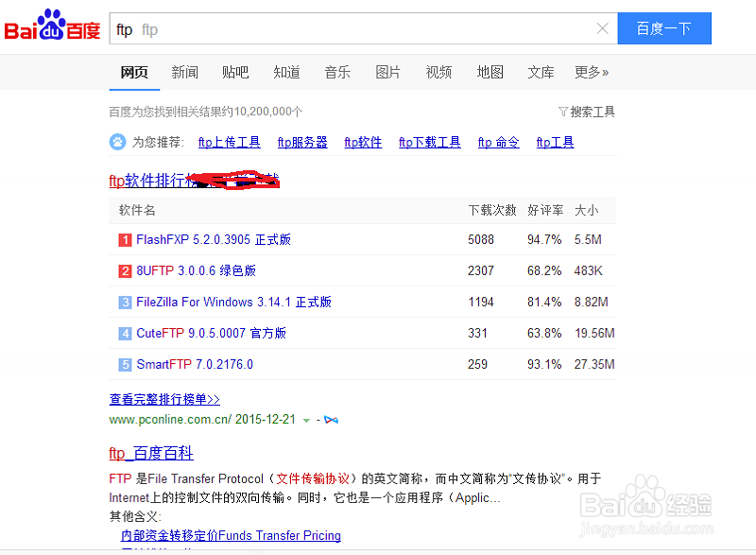Open the ftp下载工具 suggestion link
756x555 pixels.
point(430,142)
